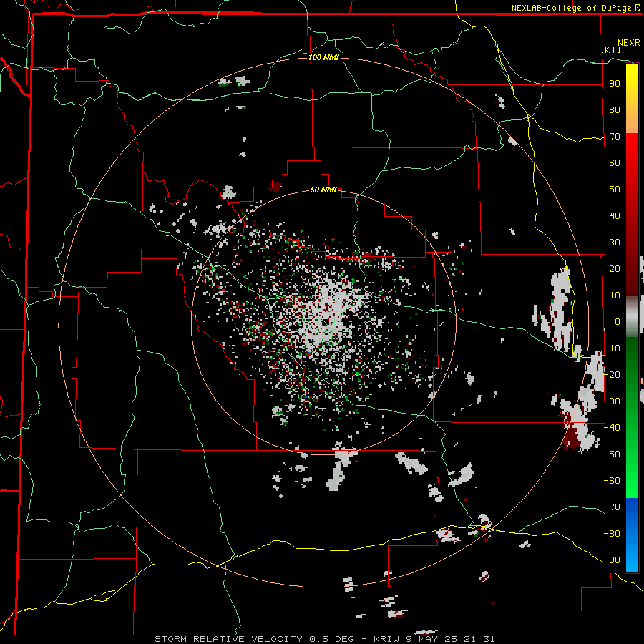Click the 60 value on the velocity scale
644x644 pixels.
615,162
